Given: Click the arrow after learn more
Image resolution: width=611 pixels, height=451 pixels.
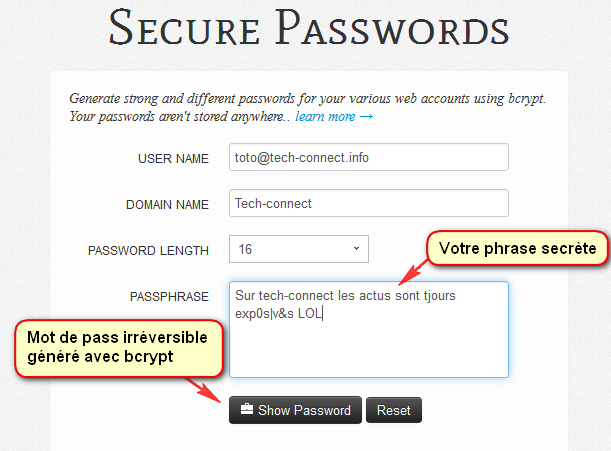Looking at the screenshot, I should (x=366, y=117).
